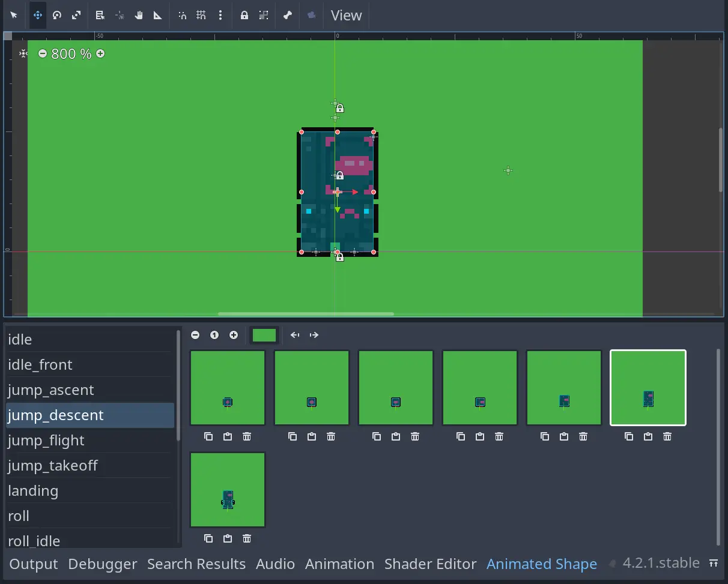Image resolution: width=728 pixels, height=584 pixels.
Task: Click the viewport vertical scrollbar
Action: click(721, 160)
